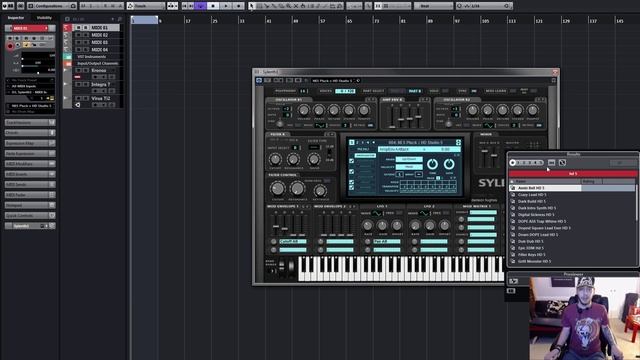Toggle Sylenth1 Sync ON switch

pyautogui.click(x=473, y=91)
